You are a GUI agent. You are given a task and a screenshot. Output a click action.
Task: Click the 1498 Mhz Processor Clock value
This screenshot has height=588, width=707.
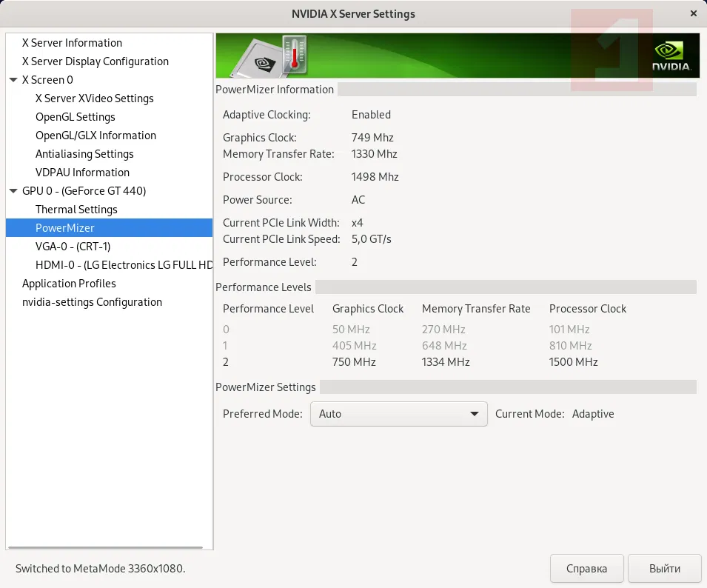375,177
